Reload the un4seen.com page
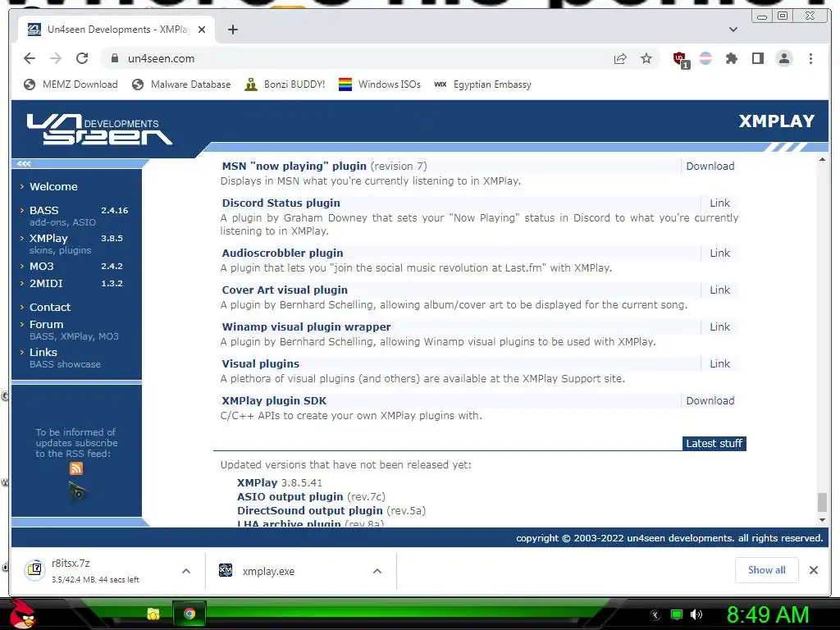The image size is (840, 630). click(82, 58)
